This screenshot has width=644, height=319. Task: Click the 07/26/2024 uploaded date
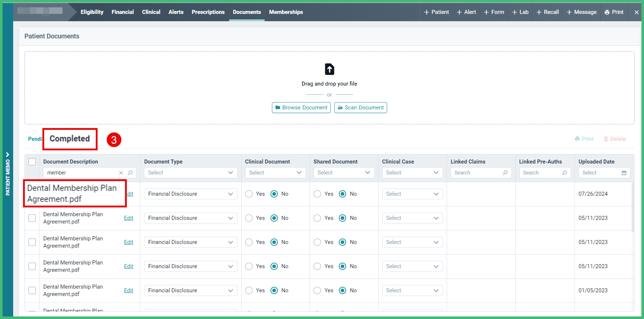pos(593,194)
